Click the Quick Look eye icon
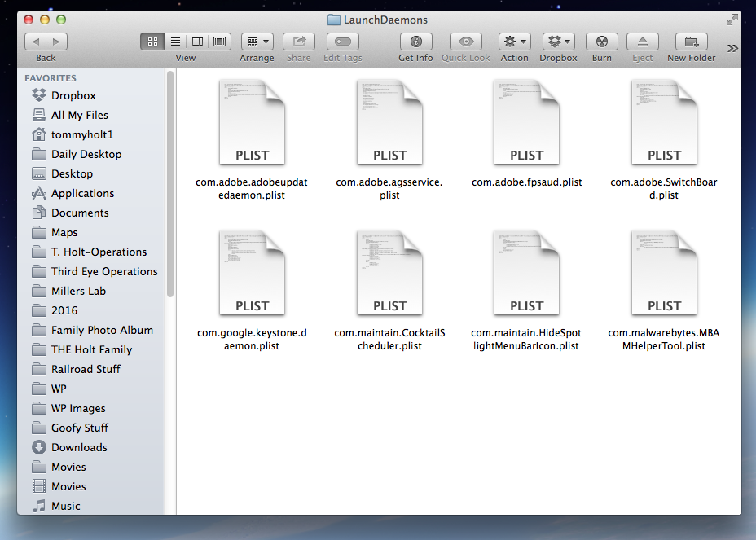The height and width of the screenshot is (540, 756). tap(466, 42)
